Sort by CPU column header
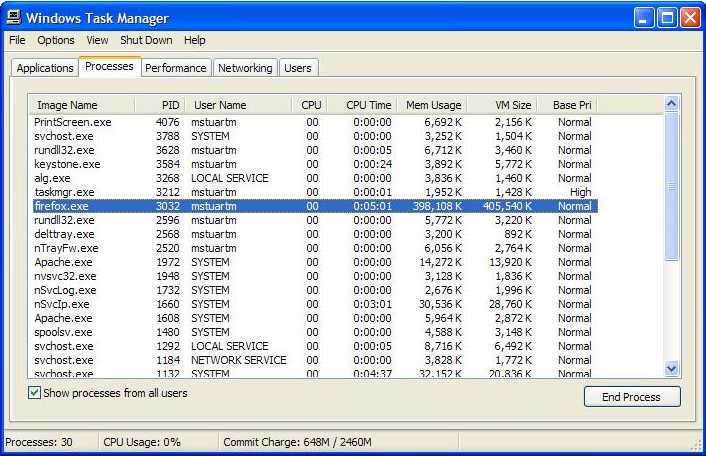 (310, 105)
